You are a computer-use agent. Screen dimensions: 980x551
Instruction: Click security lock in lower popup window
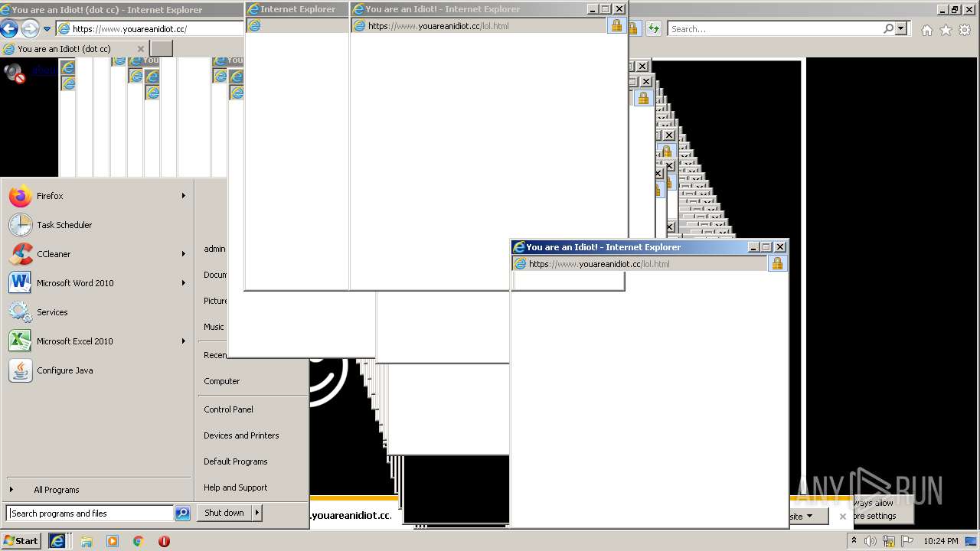pyautogui.click(x=777, y=263)
